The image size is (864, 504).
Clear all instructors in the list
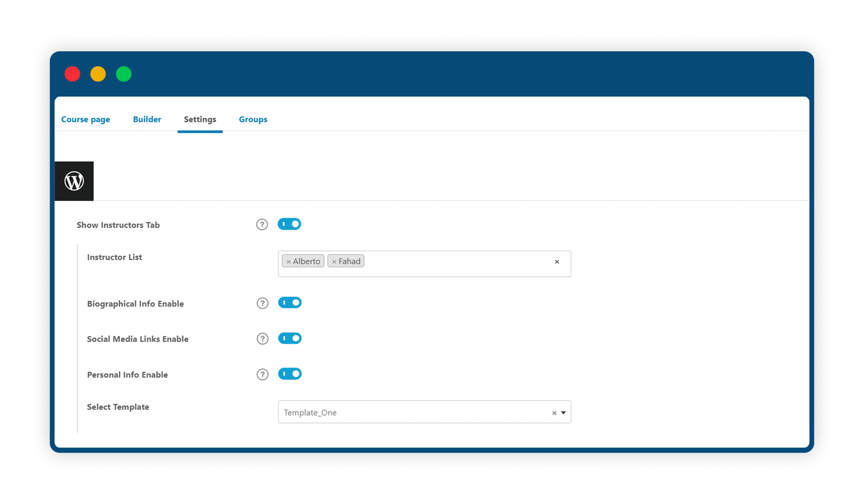(557, 262)
